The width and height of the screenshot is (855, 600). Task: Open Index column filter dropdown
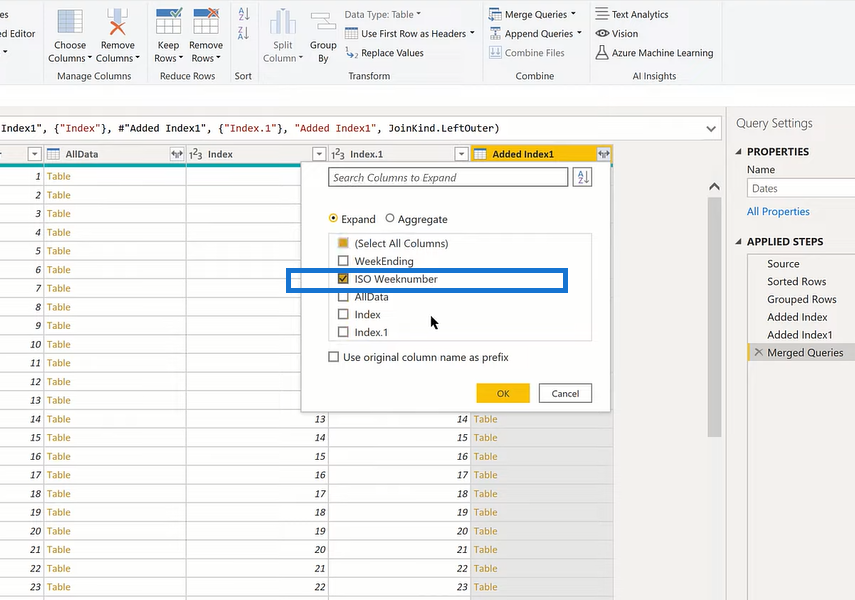(x=320, y=154)
